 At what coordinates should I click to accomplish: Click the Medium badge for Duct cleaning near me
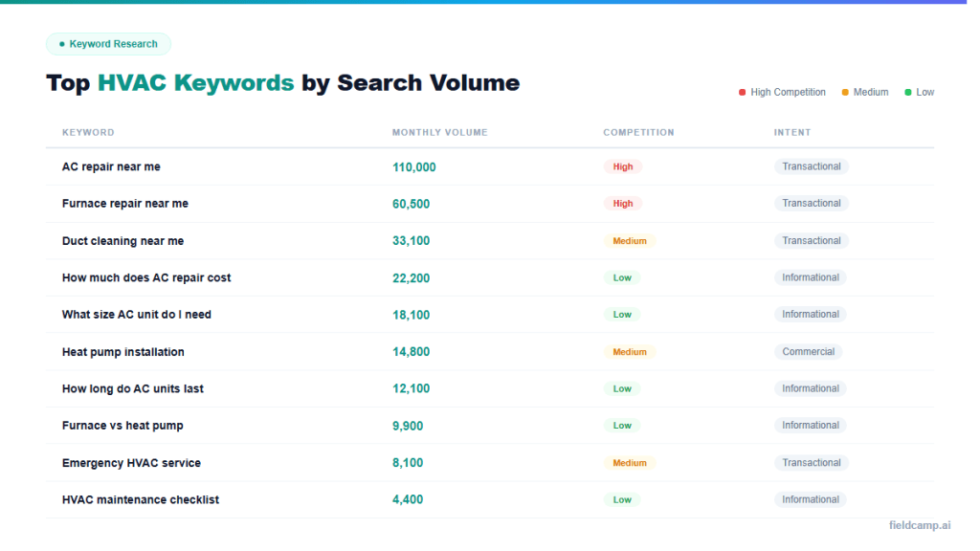pos(629,240)
